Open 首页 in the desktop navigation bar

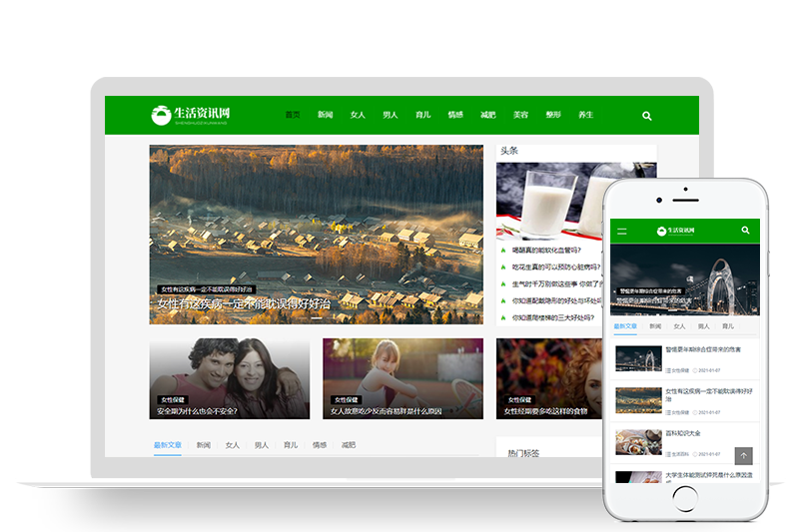point(293,115)
